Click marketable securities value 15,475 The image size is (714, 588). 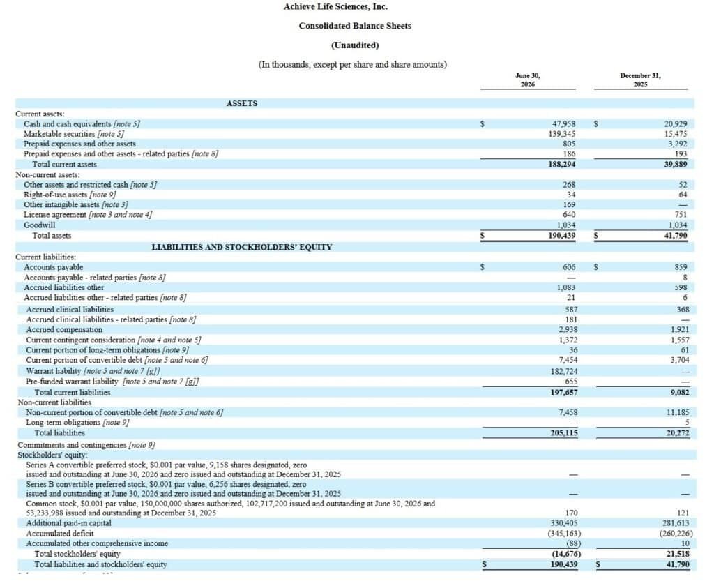point(676,134)
